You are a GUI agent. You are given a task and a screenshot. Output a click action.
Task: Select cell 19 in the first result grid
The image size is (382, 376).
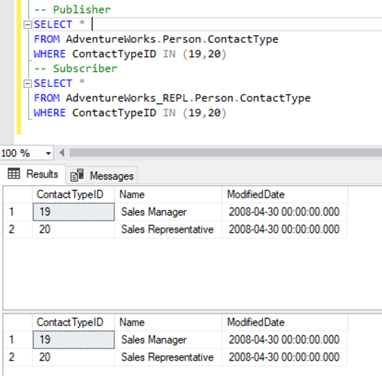click(x=73, y=212)
